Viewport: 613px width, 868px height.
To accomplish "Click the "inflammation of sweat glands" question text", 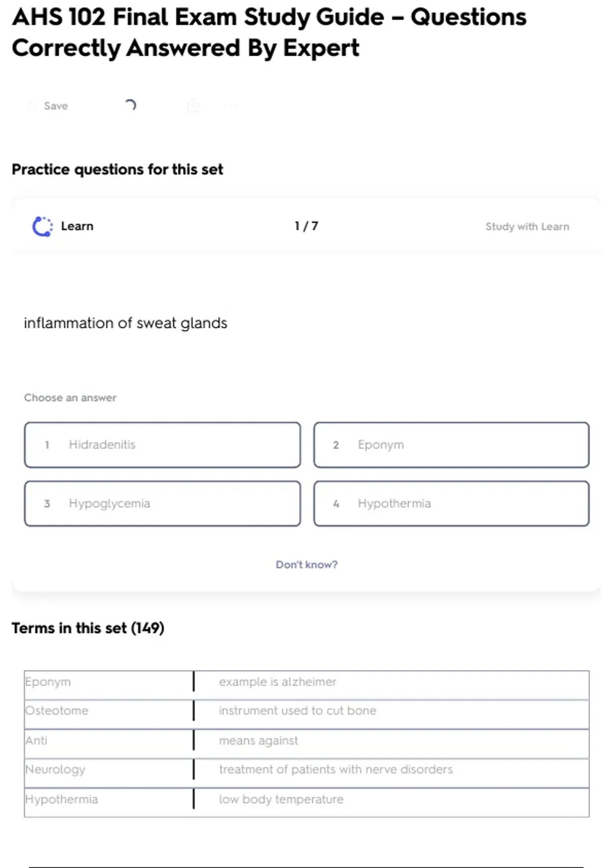I will click(x=126, y=323).
